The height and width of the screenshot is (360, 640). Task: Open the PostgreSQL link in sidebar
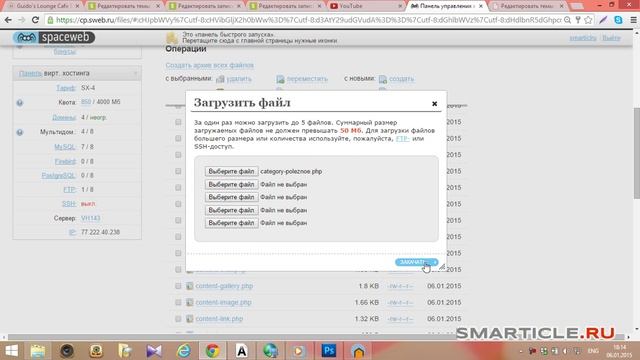[59, 176]
